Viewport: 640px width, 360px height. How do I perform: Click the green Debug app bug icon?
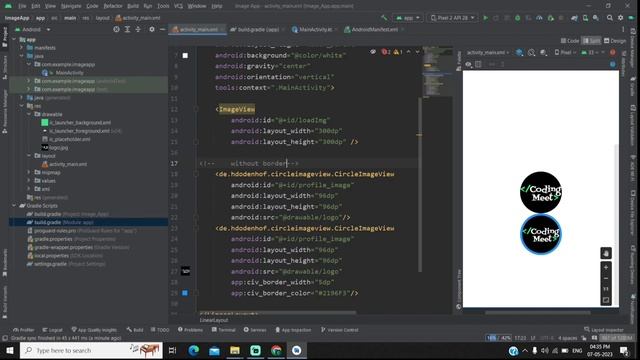click(518, 18)
